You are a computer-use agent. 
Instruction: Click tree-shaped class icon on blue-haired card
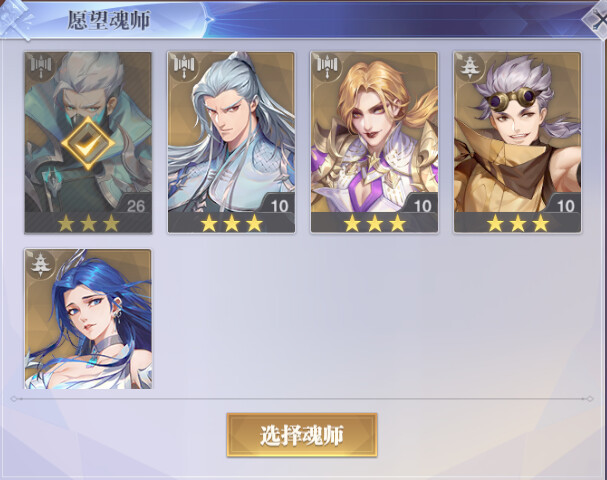40,264
